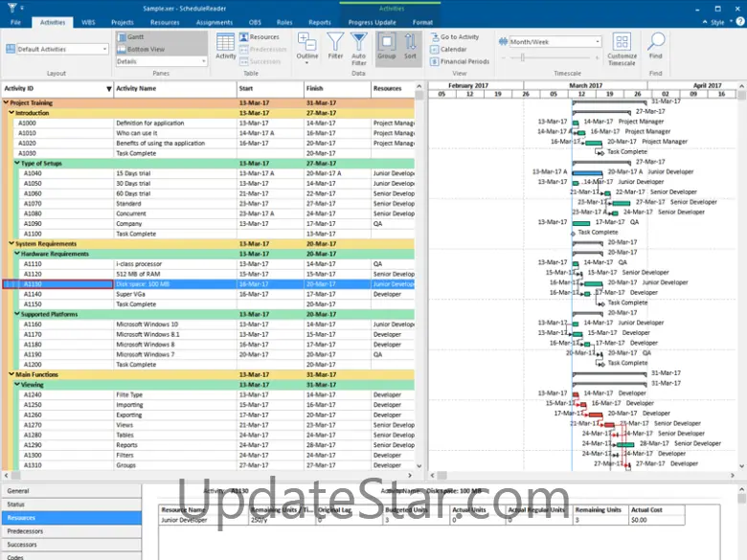Click the Finish column header
747x560 pixels.
pos(337,88)
